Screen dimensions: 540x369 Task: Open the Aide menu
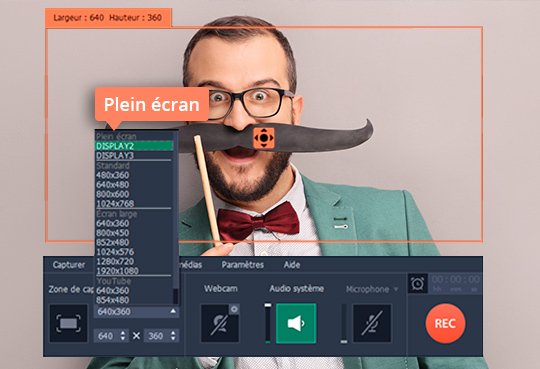pos(292,265)
